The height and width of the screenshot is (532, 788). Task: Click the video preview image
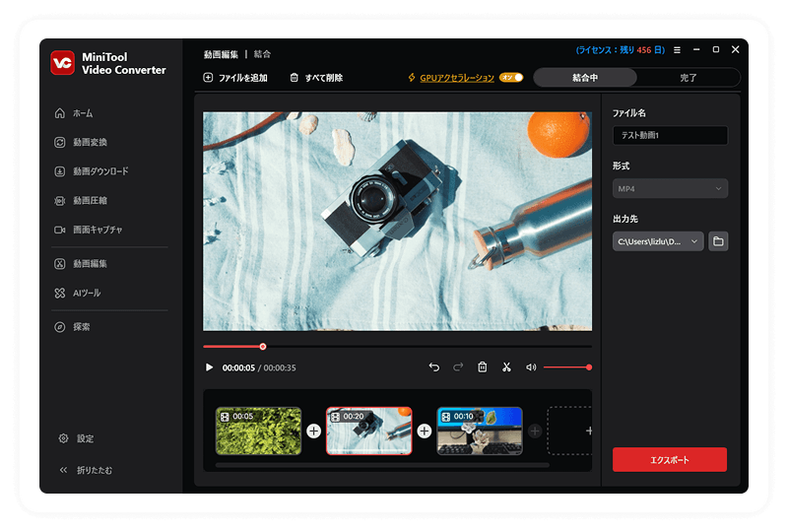pos(397,222)
